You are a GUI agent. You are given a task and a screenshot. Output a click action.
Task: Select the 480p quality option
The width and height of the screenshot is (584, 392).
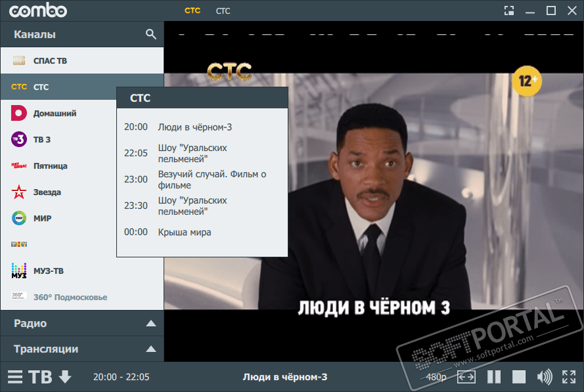[x=436, y=377]
